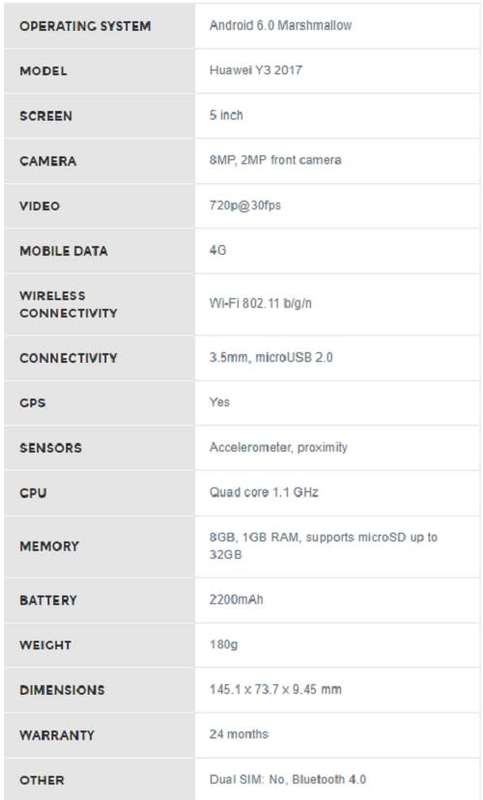Select the Huawei Y3 2017 text
The height and width of the screenshot is (800, 483).
tap(256, 70)
